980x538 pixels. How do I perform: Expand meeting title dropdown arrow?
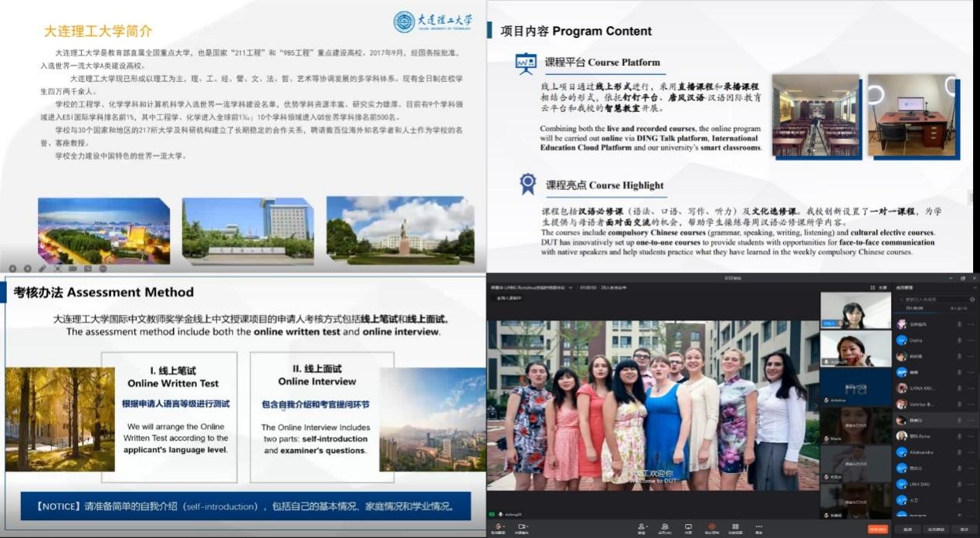click(x=570, y=288)
